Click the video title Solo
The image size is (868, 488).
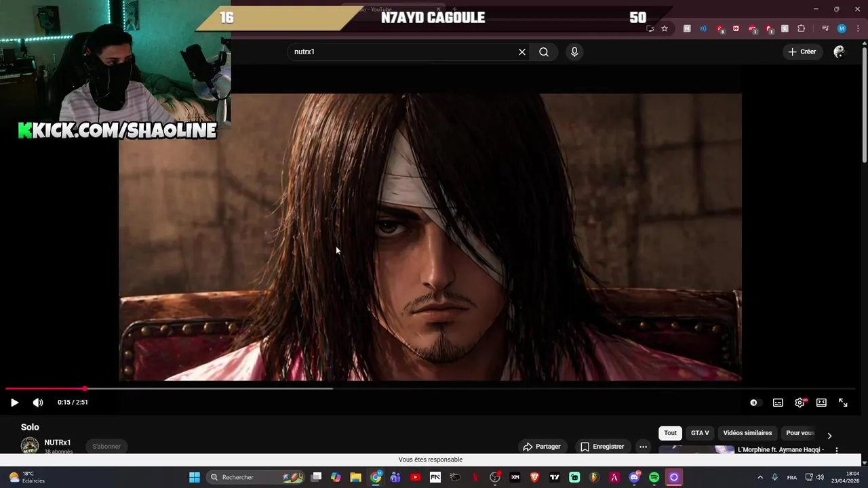(30, 427)
